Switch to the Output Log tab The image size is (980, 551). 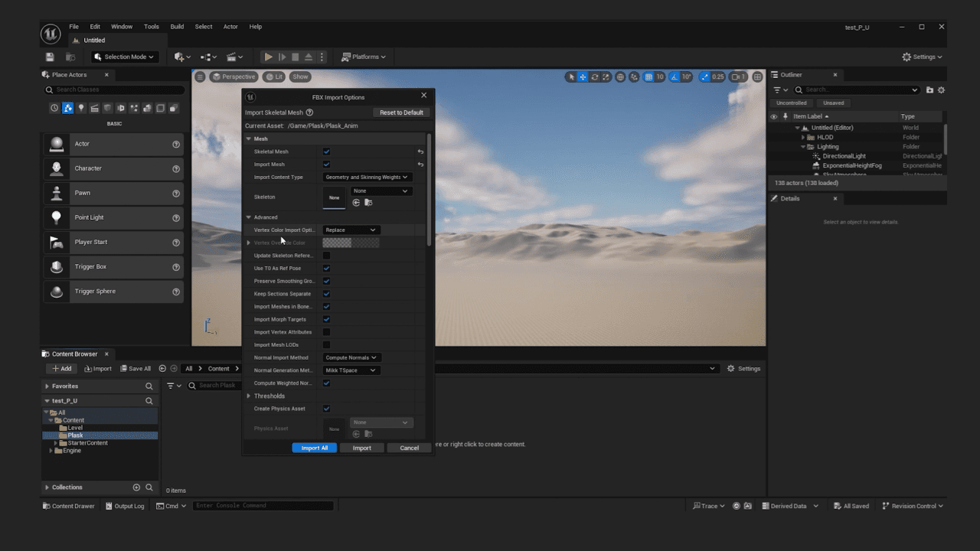pyautogui.click(x=124, y=505)
